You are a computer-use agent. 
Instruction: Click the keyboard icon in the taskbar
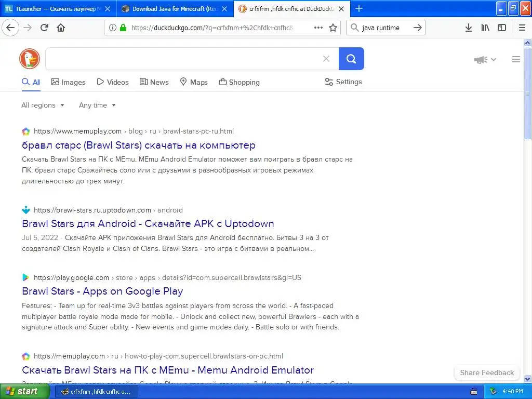pyautogui.click(x=474, y=392)
